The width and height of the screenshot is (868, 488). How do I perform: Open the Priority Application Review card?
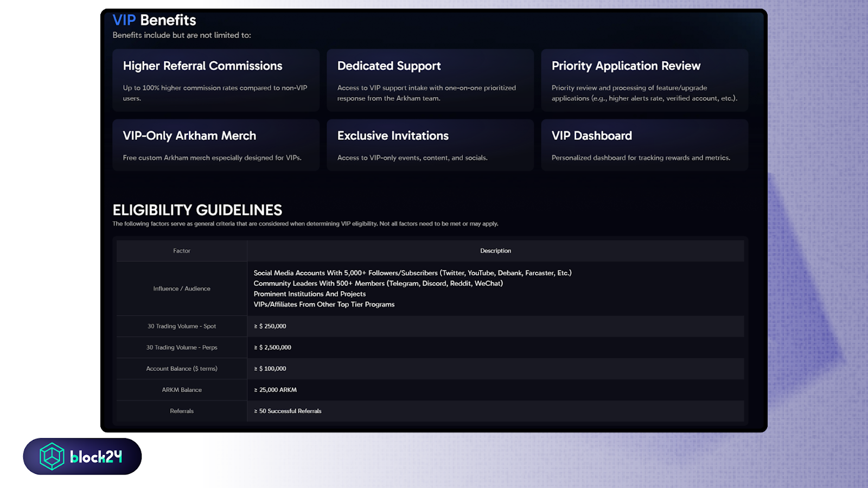click(644, 80)
